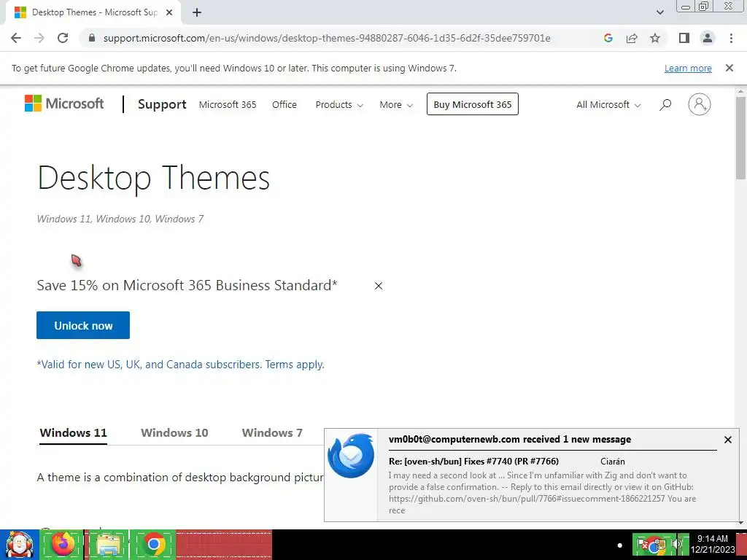Viewport: 747px width, 560px height.
Task: Go back to the previous page
Action: [16, 38]
